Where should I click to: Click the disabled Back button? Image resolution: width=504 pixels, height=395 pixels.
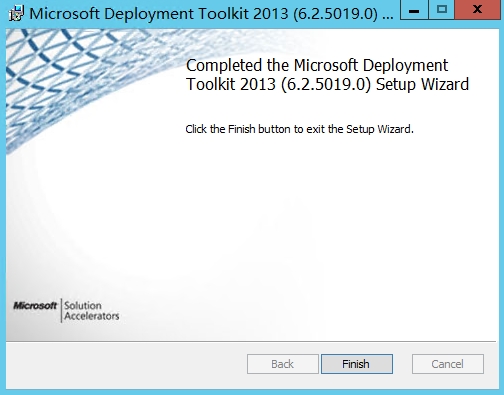[283, 364]
